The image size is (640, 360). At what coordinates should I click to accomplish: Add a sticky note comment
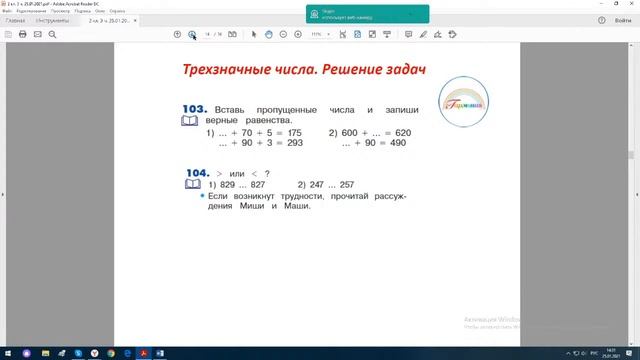pos(408,34)
